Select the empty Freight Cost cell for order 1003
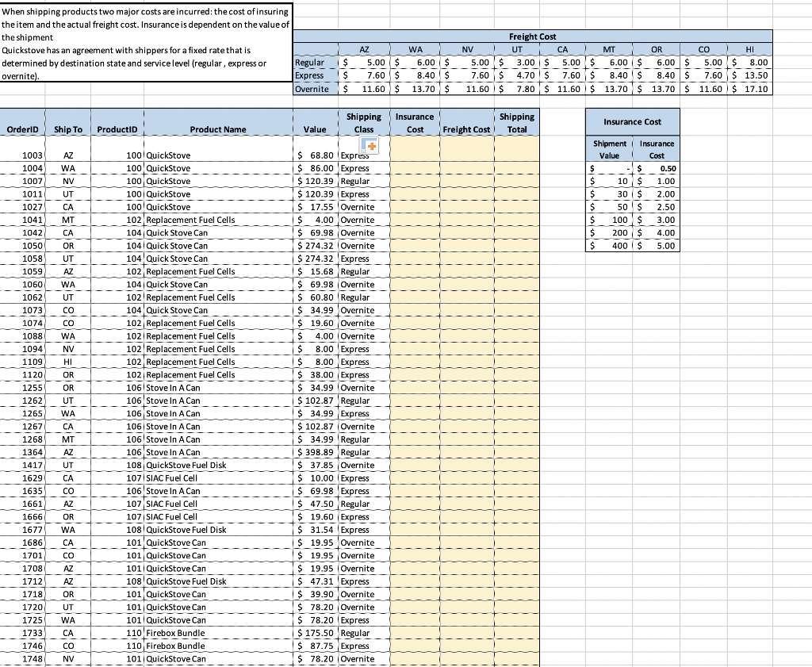 (x=465, y=155)
